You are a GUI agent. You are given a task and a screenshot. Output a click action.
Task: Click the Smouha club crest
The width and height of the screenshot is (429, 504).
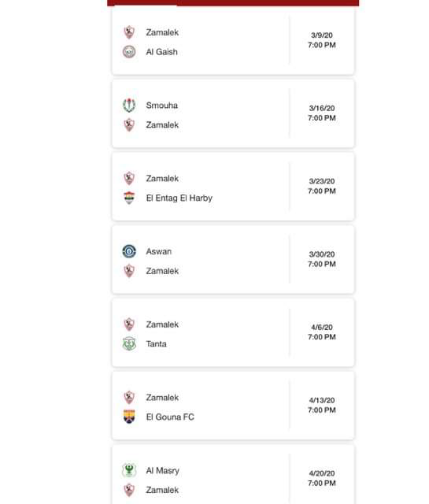point(129,105)
